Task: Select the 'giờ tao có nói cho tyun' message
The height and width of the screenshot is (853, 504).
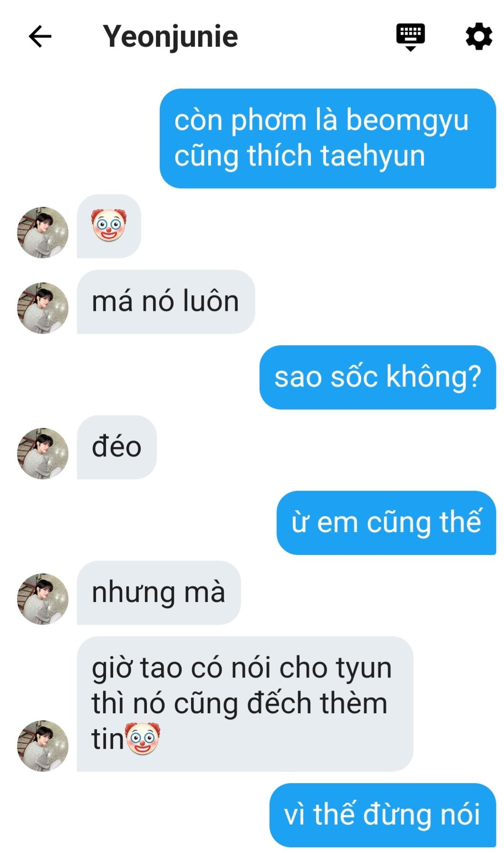Action: coord(245,704)
